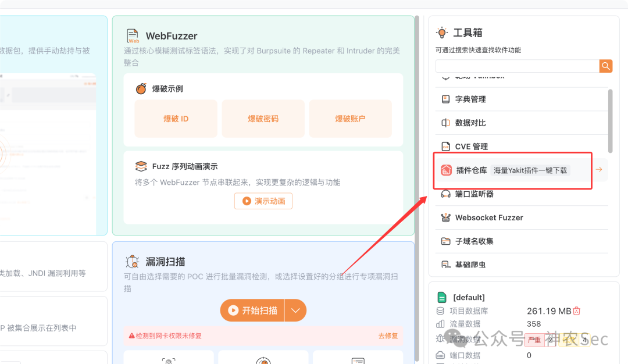The image size is (628, 364).
Task: Click the 爆破示例 bomb icon
Action: (141, 88)
